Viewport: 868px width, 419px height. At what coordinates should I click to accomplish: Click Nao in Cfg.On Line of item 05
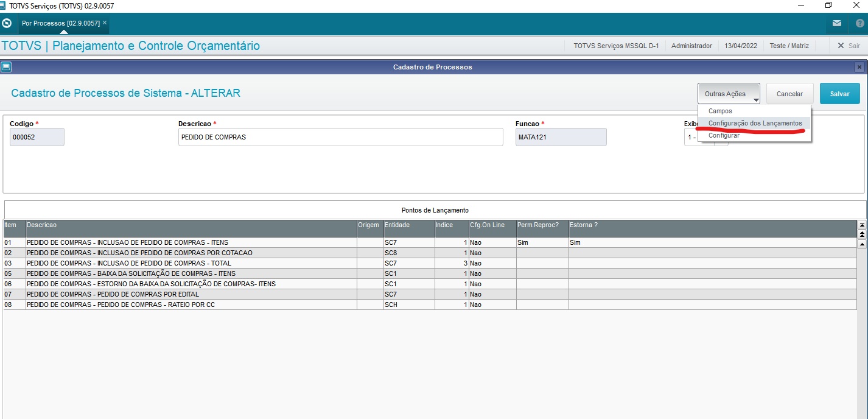492,273
